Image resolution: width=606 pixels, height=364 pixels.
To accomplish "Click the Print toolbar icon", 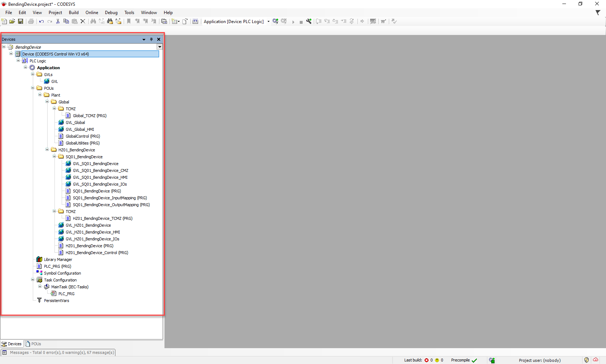I will (x=31, y=21).
